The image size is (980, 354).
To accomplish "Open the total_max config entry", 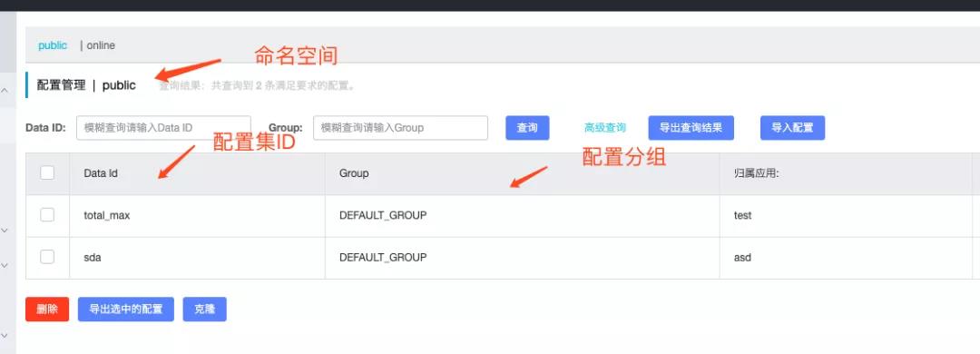I will [x=107, y=215].
